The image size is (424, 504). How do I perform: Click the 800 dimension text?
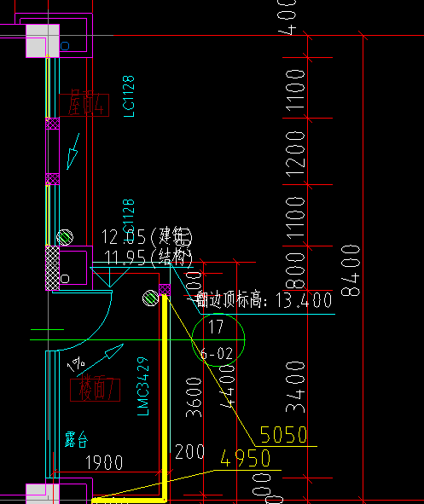pyautogui.click(x=295, y=270)
